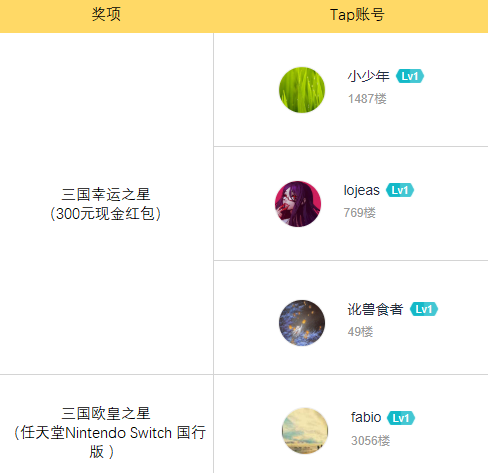488x473 pixels.
Task: Open lojeas's purple-haired anime avatar
Action: [x=298, y=204]
